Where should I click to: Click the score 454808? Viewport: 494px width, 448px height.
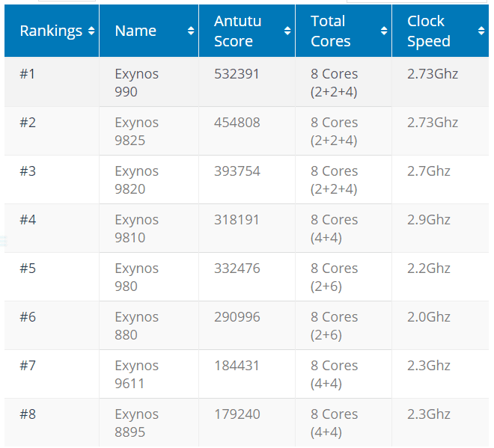237,123
